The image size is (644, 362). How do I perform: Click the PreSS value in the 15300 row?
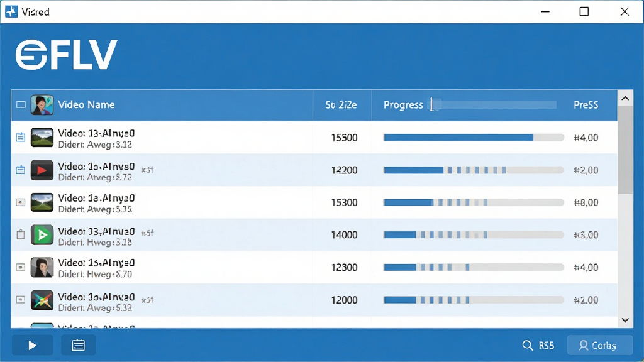pyautogui.click(x=586, y=202)
